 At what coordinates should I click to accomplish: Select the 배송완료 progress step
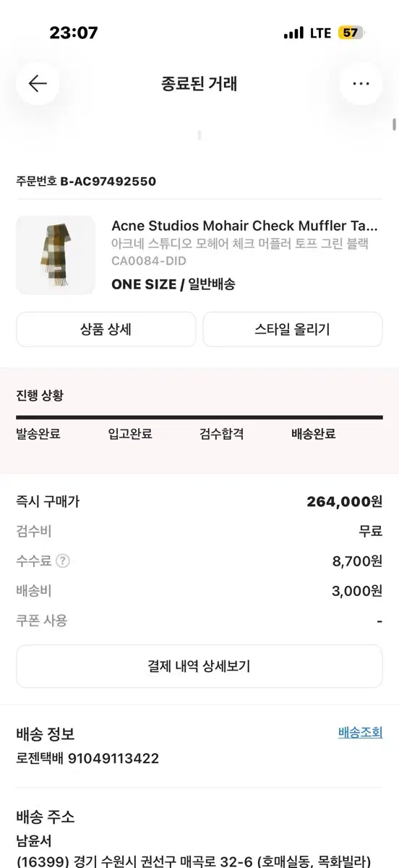click(314, 434)
